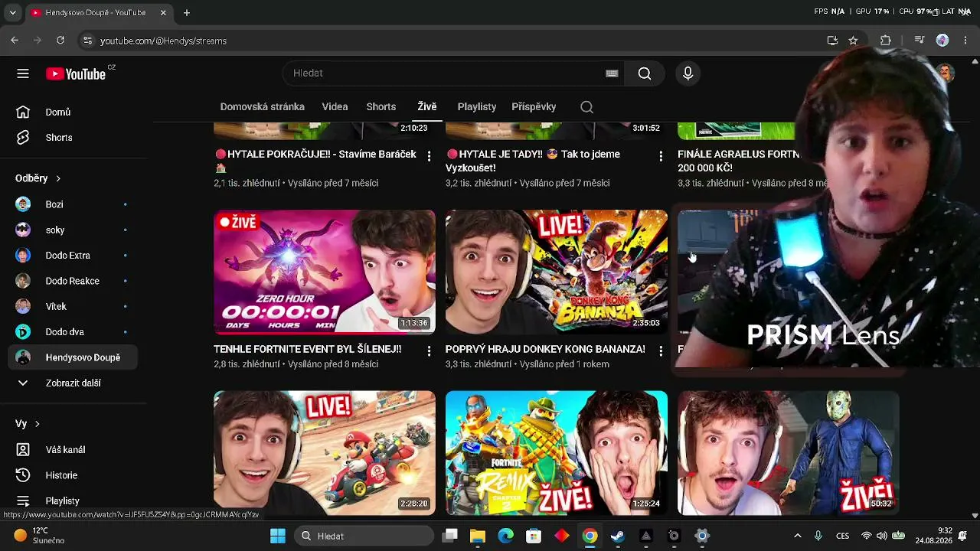Viewport: 980px width, 551px height.
Task: Go back with the browser back arrow
Action: click(x=15, y=41)
